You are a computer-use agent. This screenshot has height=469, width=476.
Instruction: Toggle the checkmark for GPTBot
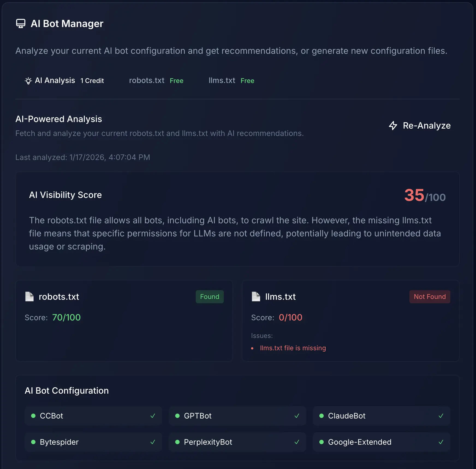pos(297,416)
